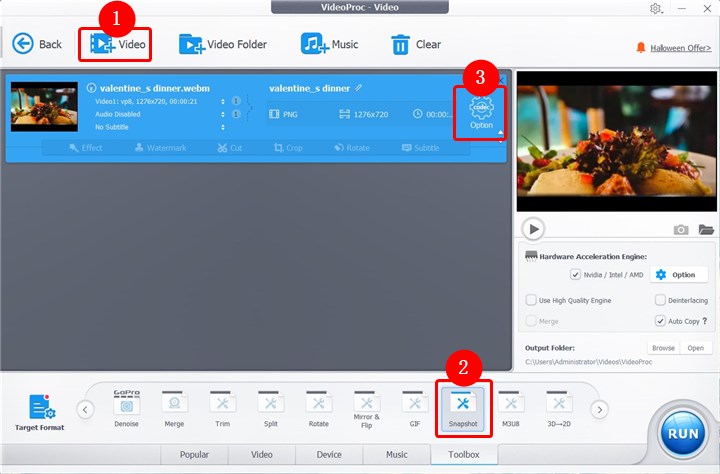
Task: Clear the video list
Action: pos(416,44)
